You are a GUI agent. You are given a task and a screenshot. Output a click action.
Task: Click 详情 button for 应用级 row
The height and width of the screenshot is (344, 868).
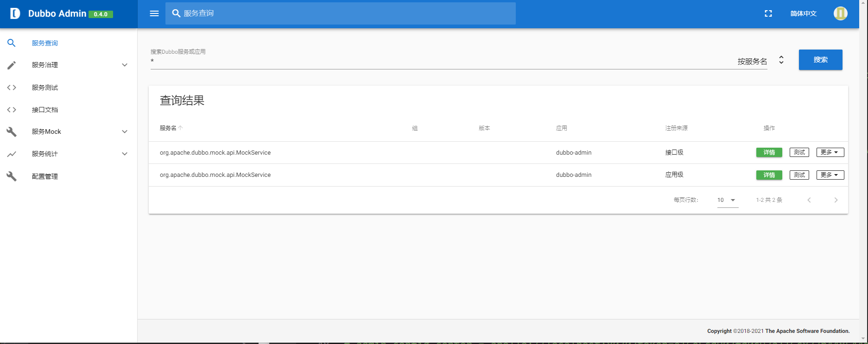click(769, 175)
